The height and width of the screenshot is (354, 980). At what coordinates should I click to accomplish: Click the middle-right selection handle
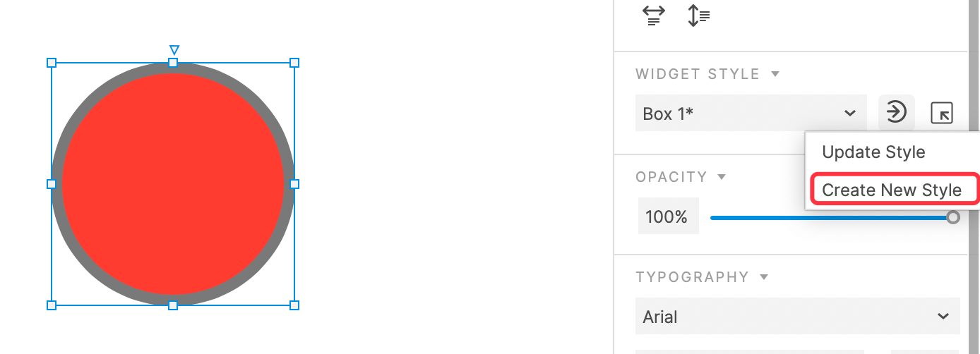[x=294, y=184]
